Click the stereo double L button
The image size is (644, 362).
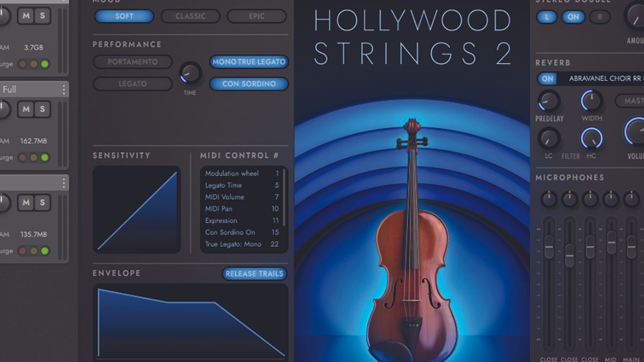click(547, 17)
